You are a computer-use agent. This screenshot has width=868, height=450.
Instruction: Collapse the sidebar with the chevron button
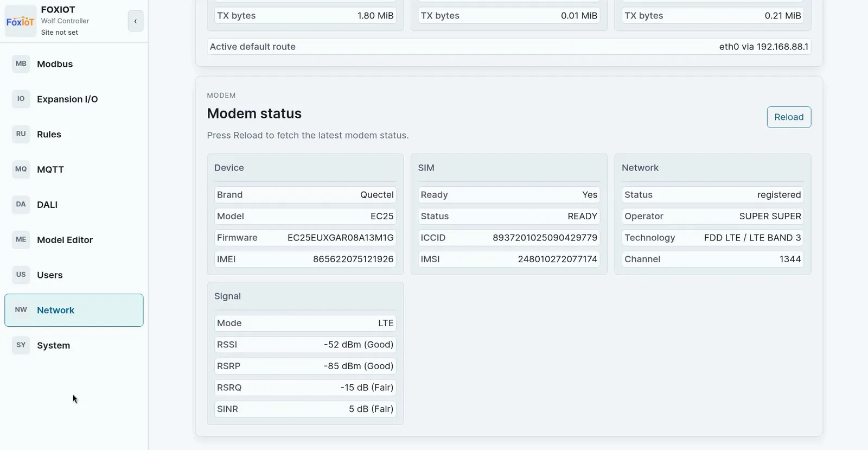point(136,21)
